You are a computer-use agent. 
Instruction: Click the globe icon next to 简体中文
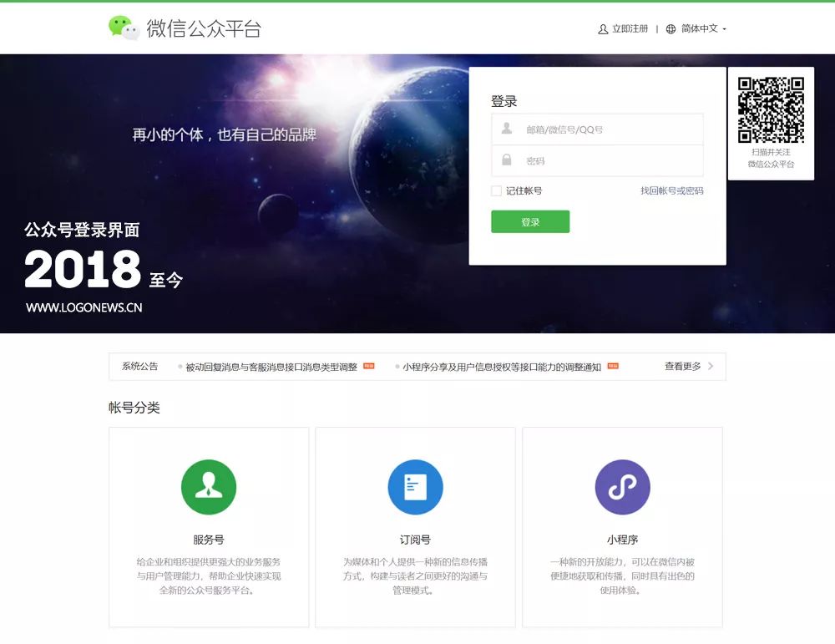coord(670,28)
